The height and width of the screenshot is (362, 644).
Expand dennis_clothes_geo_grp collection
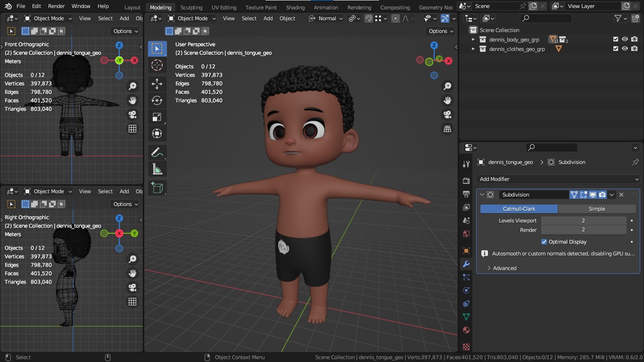click(473, 49)
